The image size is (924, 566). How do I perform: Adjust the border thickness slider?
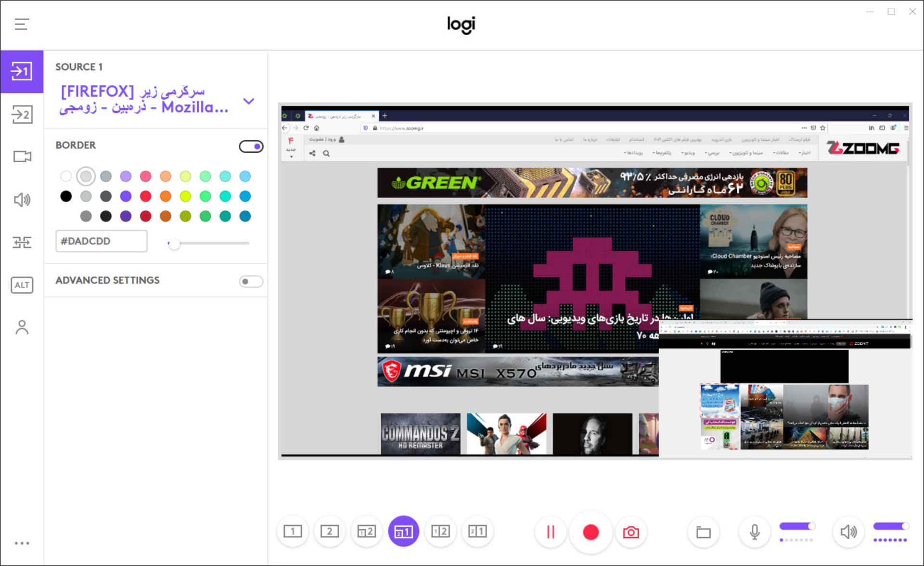tap(208, 244)
